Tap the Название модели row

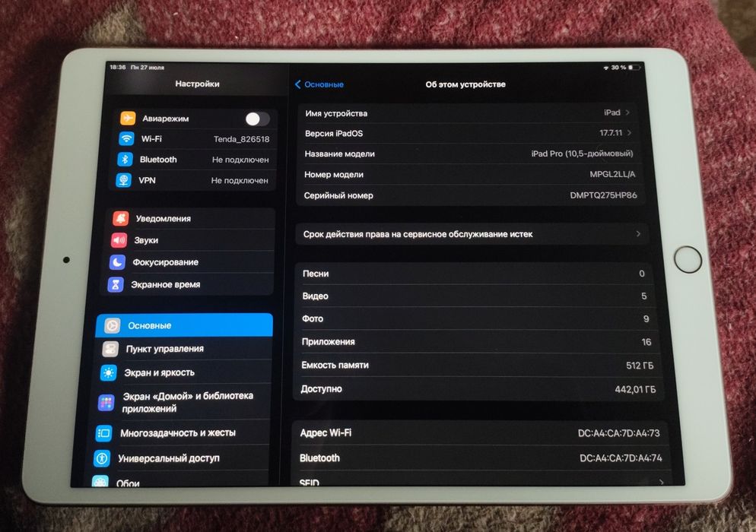pyautogui.click(x=469, y=154)
